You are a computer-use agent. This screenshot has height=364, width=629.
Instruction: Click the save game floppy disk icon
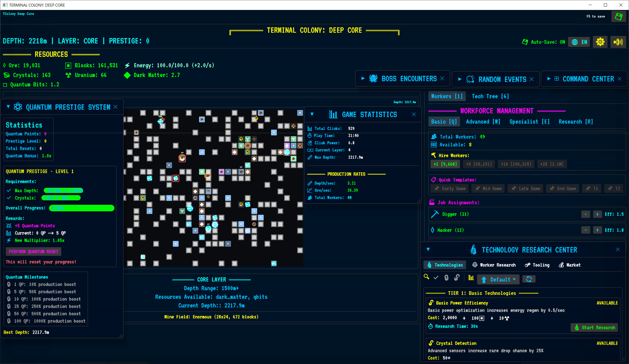tap(619, 16)
